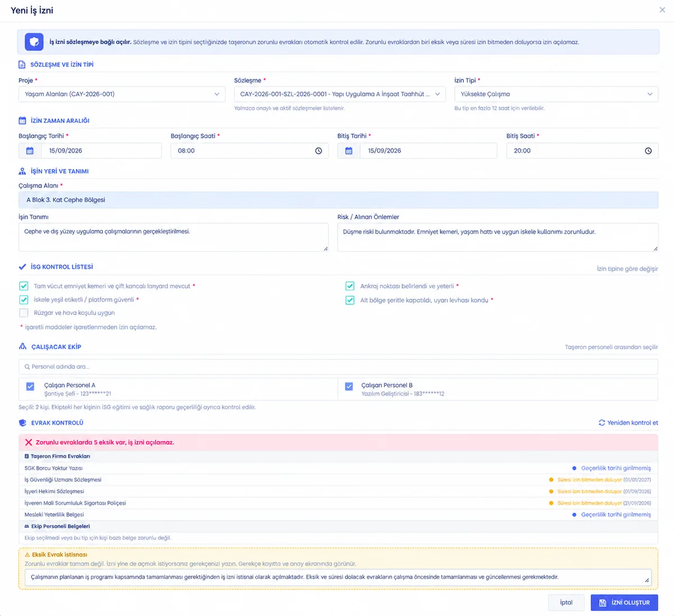Click the Eksik Evrak İstisnası justification text area
The height and width of the screenshot is (616, 674).
pos(338,578)
